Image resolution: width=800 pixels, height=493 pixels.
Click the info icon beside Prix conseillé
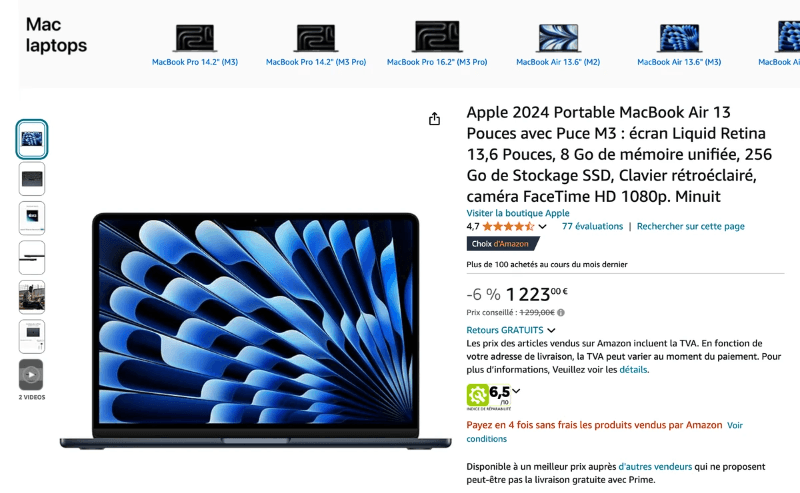(561, 312)
